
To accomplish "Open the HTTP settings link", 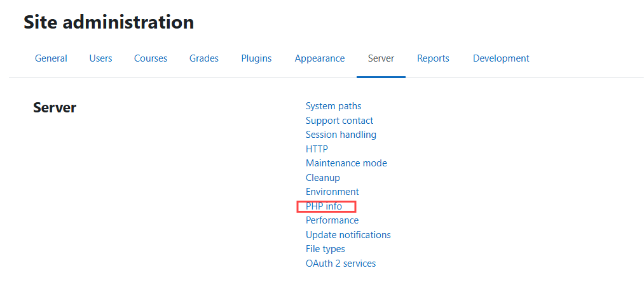I will (317, 149).
